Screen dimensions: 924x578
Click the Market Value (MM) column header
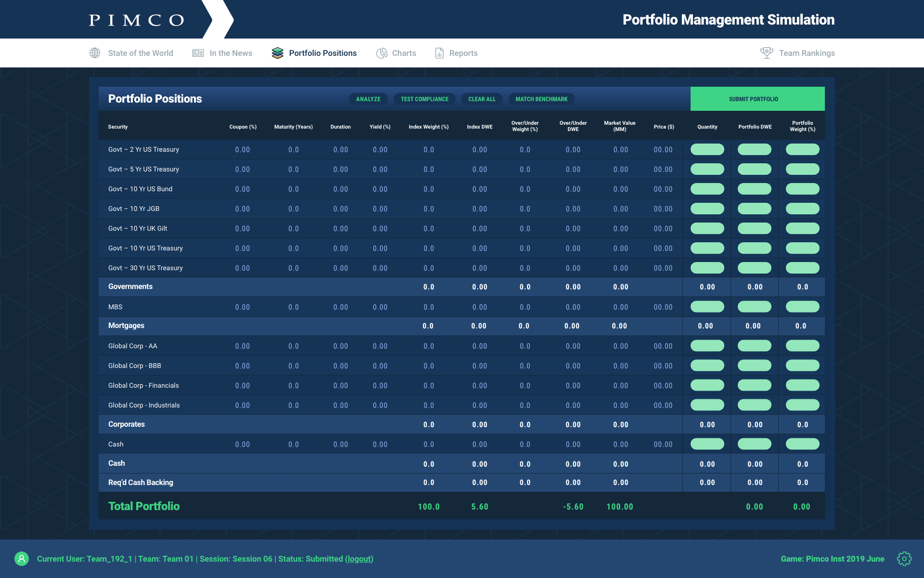(620, 126)
